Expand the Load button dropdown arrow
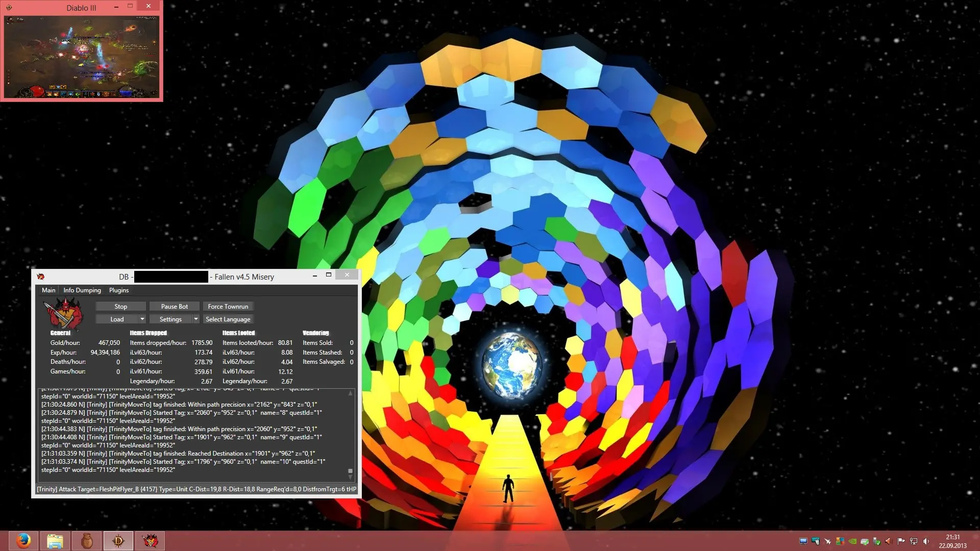 pos(142,319)
